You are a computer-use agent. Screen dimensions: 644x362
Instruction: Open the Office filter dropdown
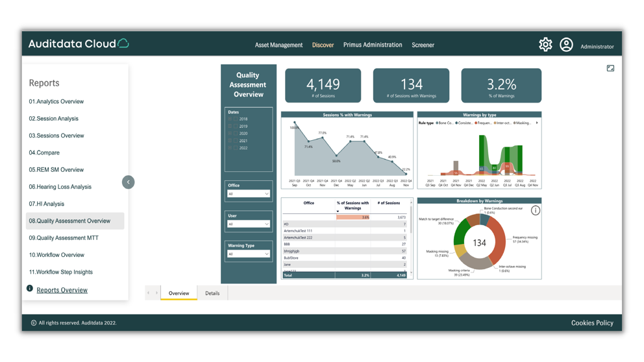[248, 194]
